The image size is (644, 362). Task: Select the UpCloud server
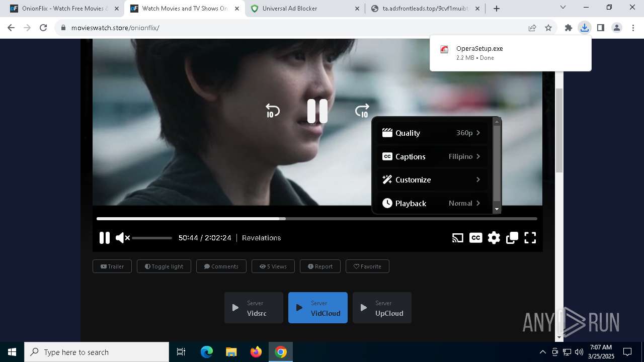tap(382, 308)
